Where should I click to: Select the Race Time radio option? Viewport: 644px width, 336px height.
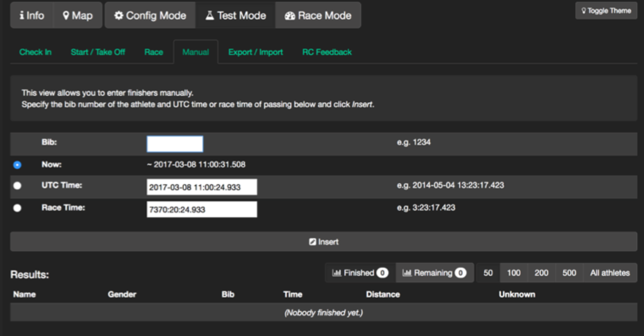click(x=17, y=208)
